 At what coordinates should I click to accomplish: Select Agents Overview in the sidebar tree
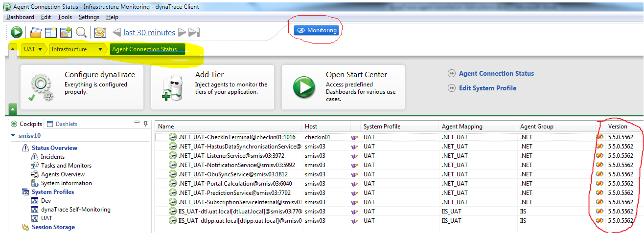(x=62, y=174)
